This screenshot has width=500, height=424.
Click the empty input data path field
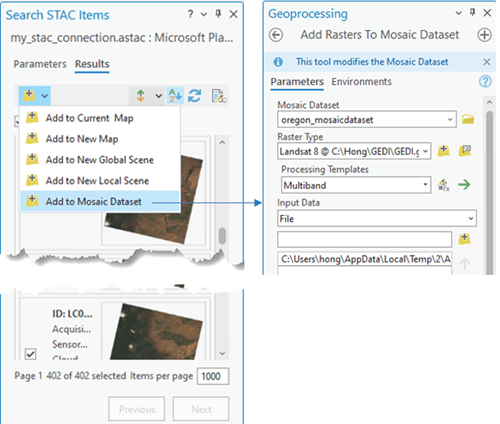(x=364, y=239)
